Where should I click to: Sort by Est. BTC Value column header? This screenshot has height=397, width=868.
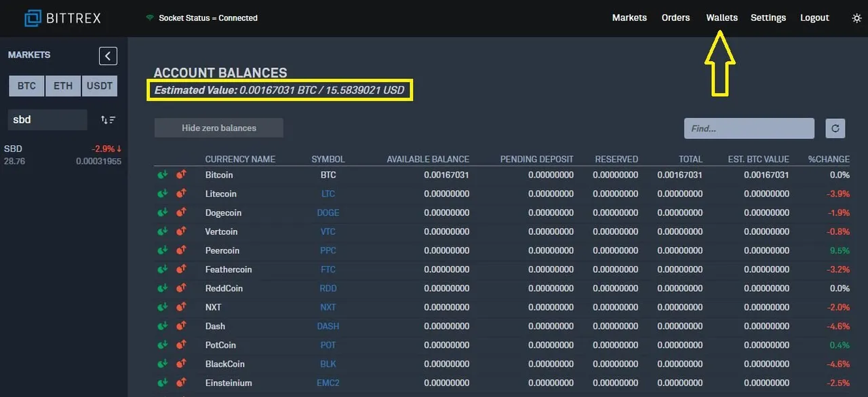click(759, 159)
